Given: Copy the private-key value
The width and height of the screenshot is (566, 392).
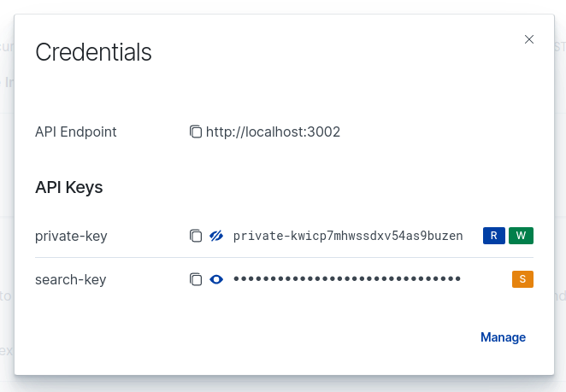Looking at the screenshot, I should pos(195,236).
